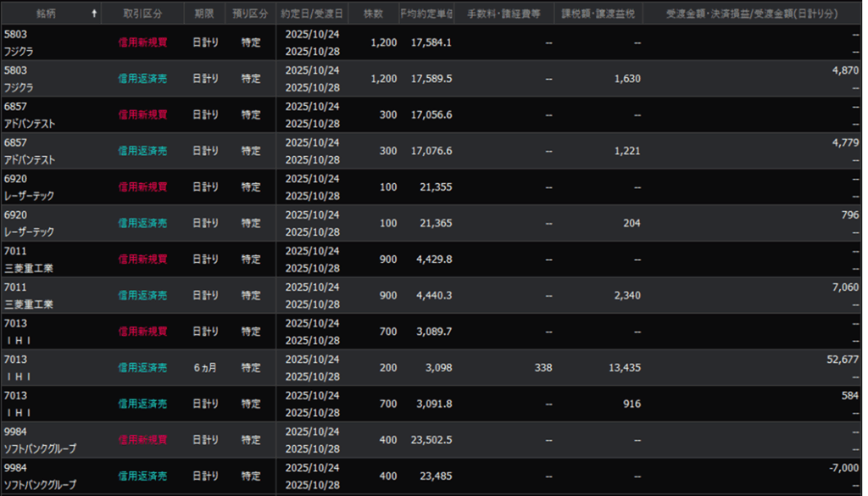Select the IHI 6ヵ月 term cell
Image resolution: width=868 pixels, height=496 pixels.
coord(204,368)
